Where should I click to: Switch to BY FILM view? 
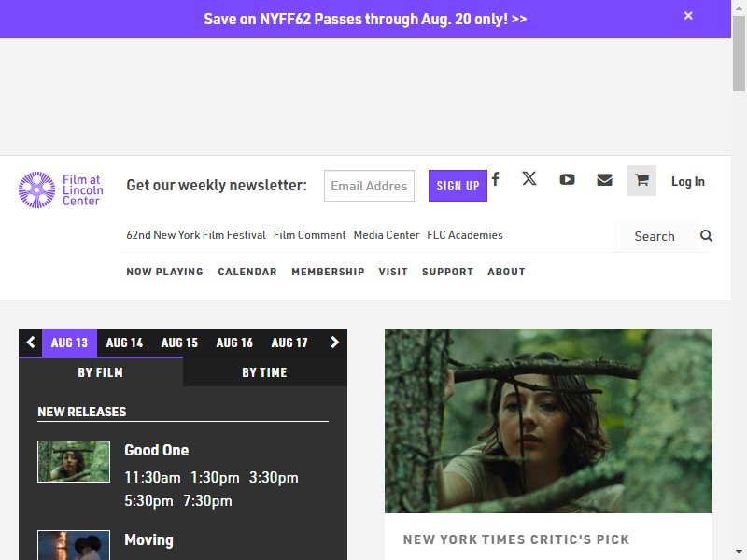[x=101, y=372]
